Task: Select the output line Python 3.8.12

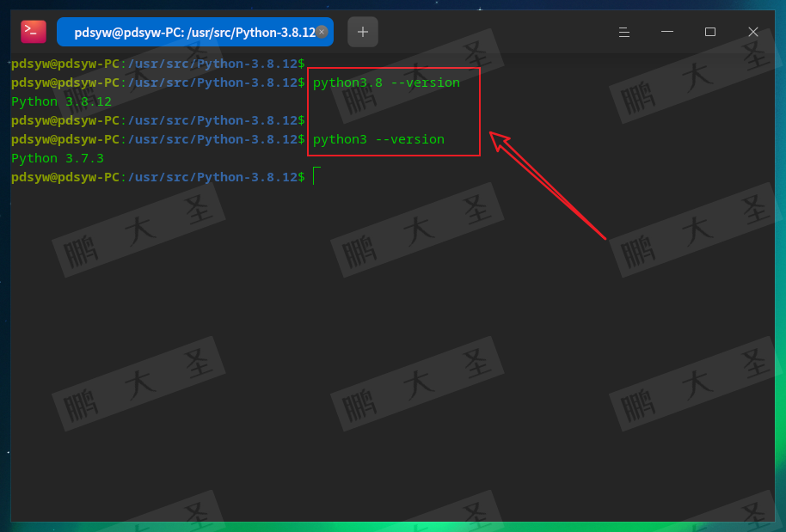Action: click(x=60, y=101)
